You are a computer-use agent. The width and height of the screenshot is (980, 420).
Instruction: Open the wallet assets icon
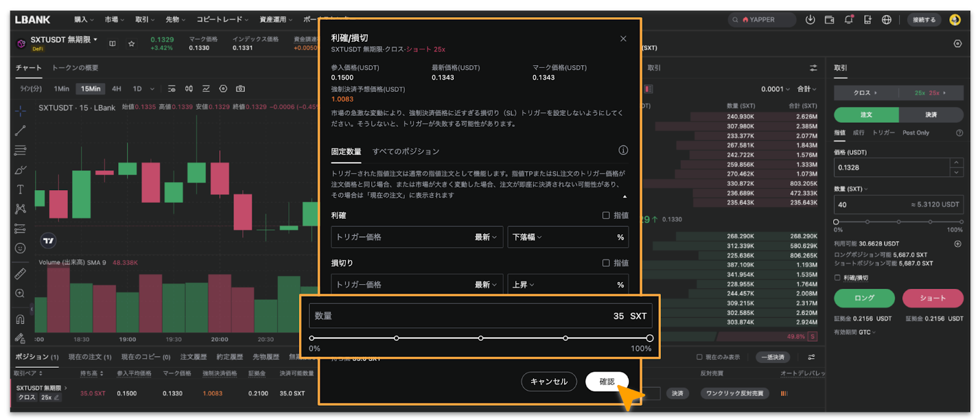coord(829,20)
